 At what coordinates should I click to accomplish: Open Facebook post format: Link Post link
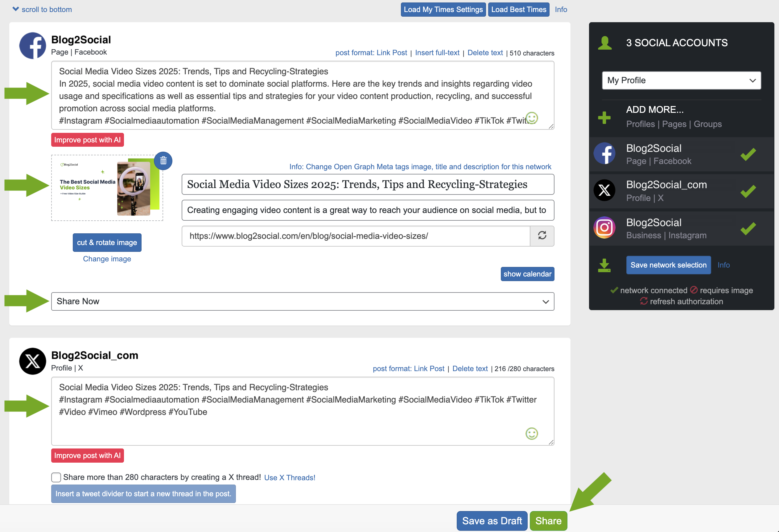tap(371, 53)
